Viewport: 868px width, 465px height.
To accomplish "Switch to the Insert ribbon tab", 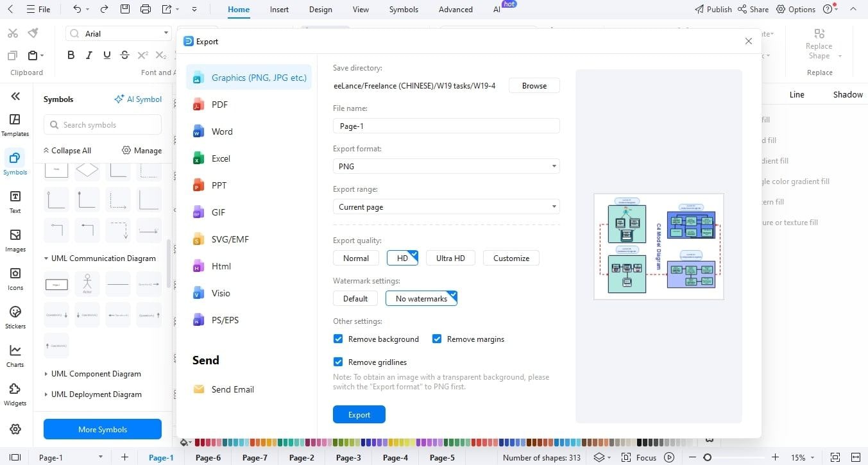I will point(279,9).
